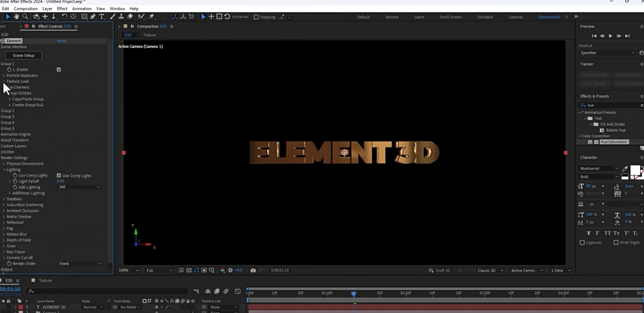The width and height of the screenshot is (644, 313).
Task: Expand the Particle Replicator section
Action: point(4,76)
